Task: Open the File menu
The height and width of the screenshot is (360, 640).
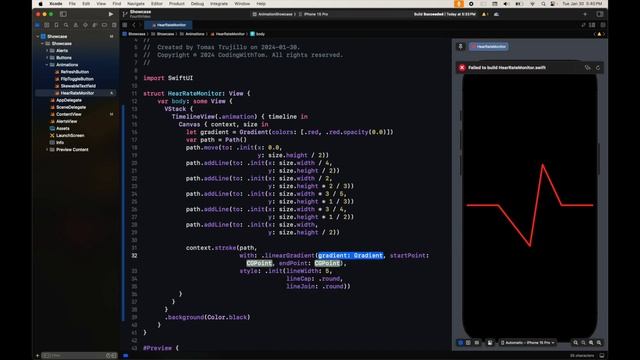Action: (x=72, y=4)
